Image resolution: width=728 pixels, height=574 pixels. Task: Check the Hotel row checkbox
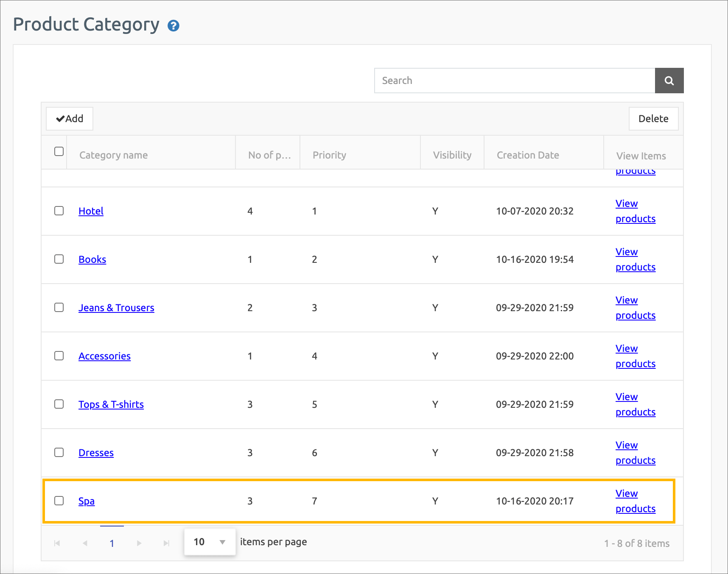tap(59, 211)
